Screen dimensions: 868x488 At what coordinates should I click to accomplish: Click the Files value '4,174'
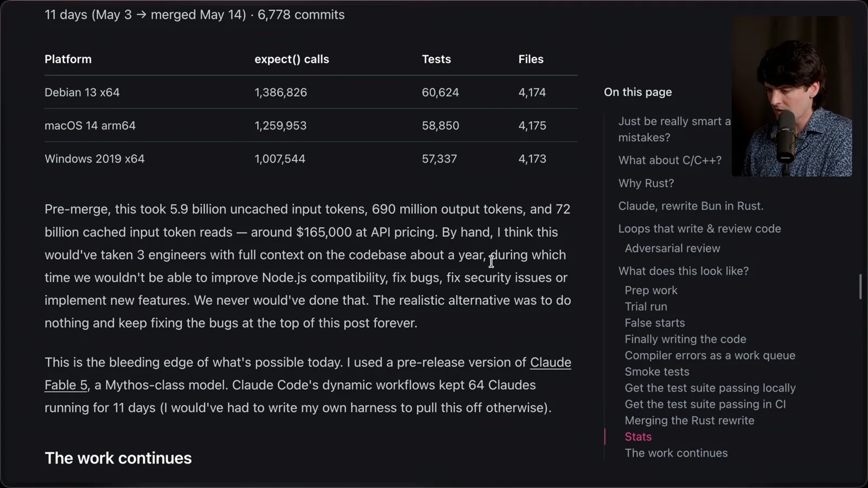click(x=532, y=92)
